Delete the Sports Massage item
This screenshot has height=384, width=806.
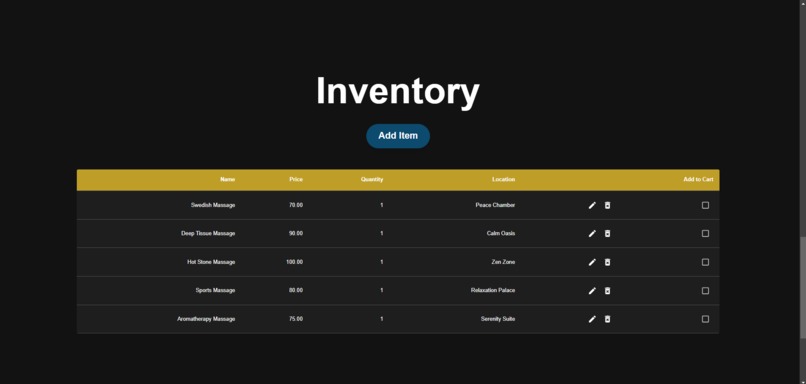tap(608, 291)
